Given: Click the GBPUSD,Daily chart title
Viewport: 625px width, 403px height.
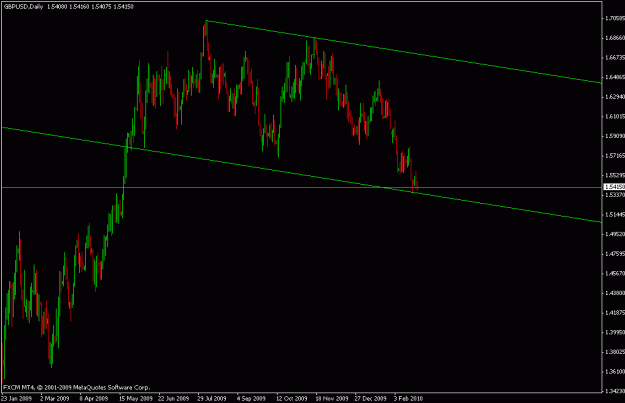Looking at the screenshot, I should pyautogui.click(x=23, y=6).
